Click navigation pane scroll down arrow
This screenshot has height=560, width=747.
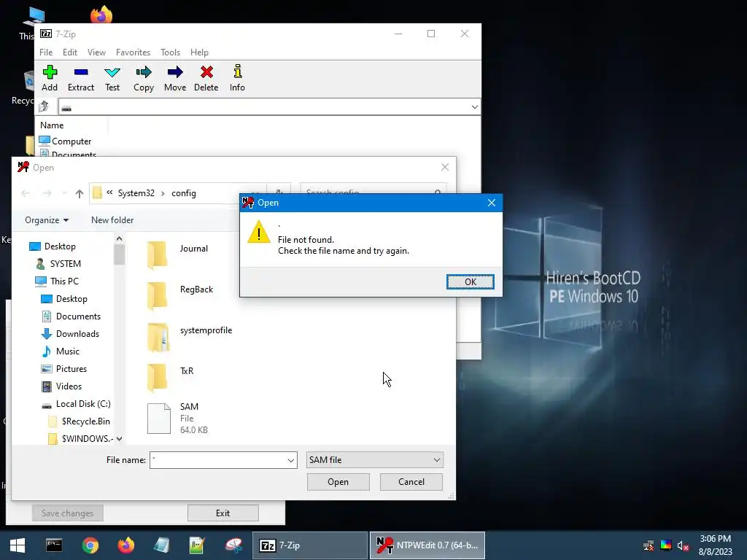click(119, 438)
